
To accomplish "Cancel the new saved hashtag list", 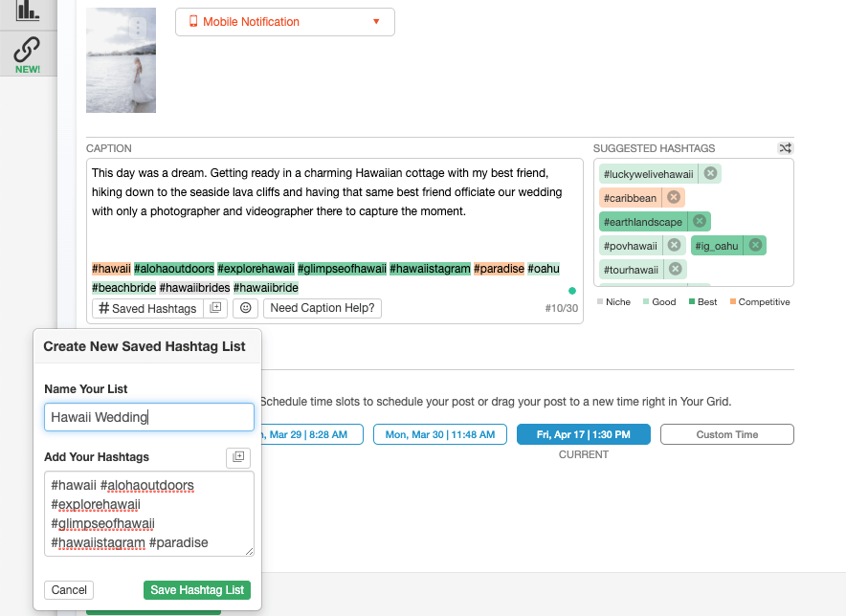I will (69, 590).
